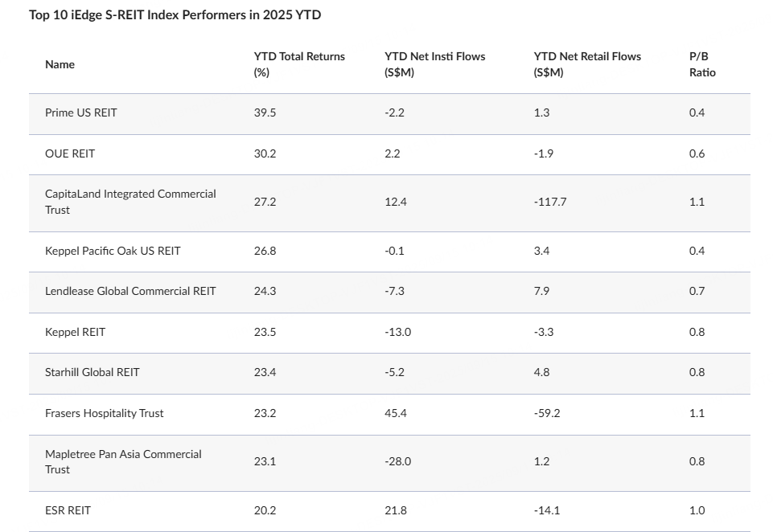
Task: Select ESR REIT's 1.0 P/B ratio cell
Action: coord(697,510)
